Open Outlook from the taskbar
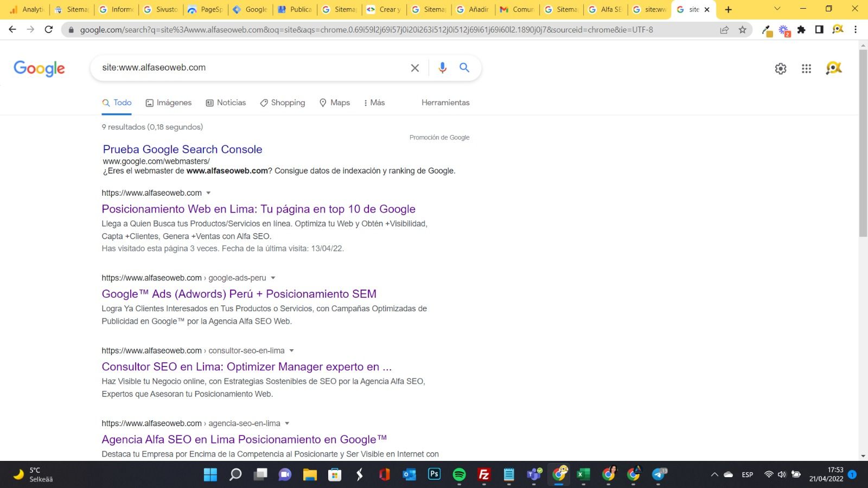 [409, 475]
